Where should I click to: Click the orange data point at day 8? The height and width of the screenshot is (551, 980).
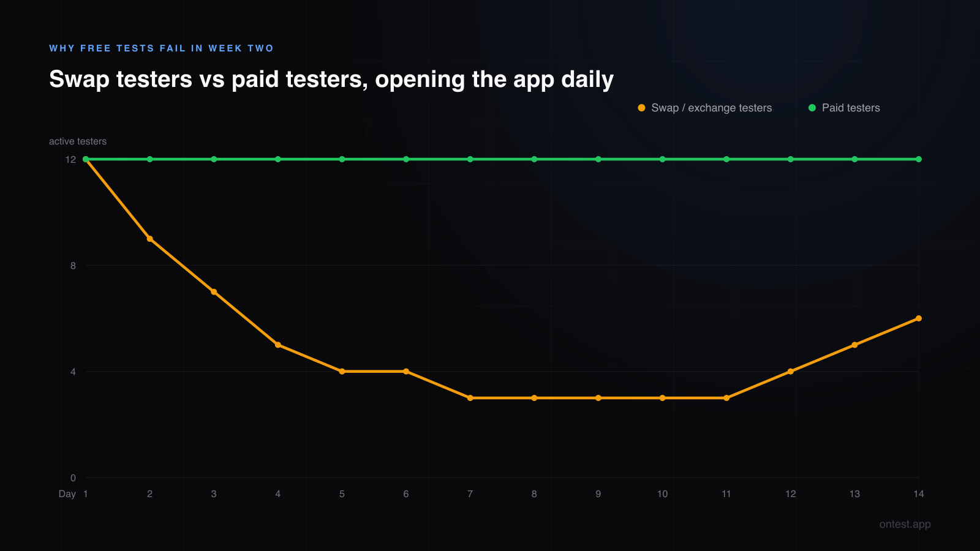[534, 398]
